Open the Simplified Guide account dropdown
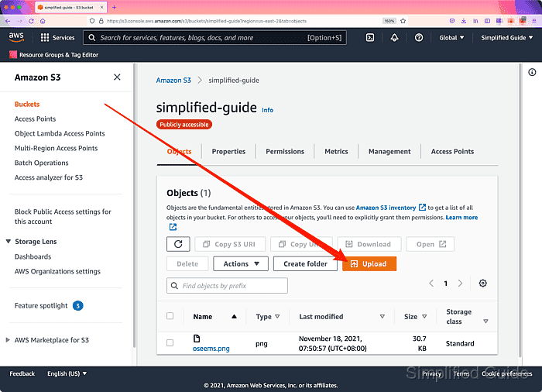This screenshot has height=392, width=542. 506,38
